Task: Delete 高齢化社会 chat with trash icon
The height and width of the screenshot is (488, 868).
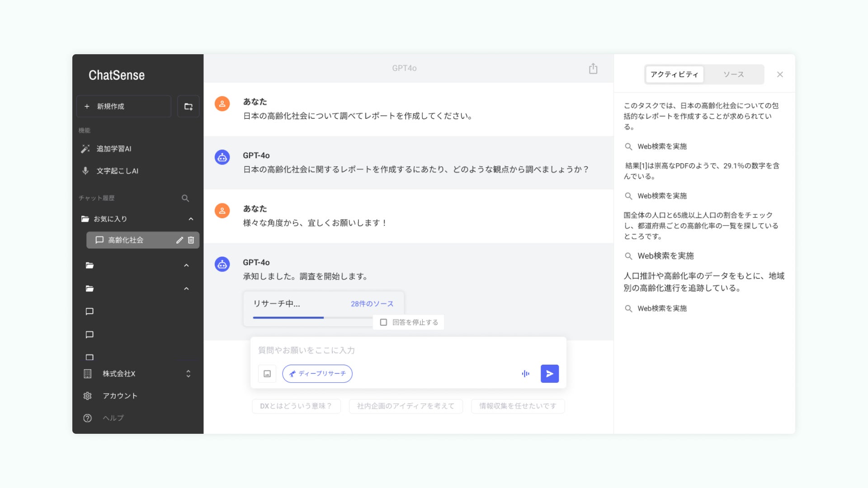Action: point(191,240)
